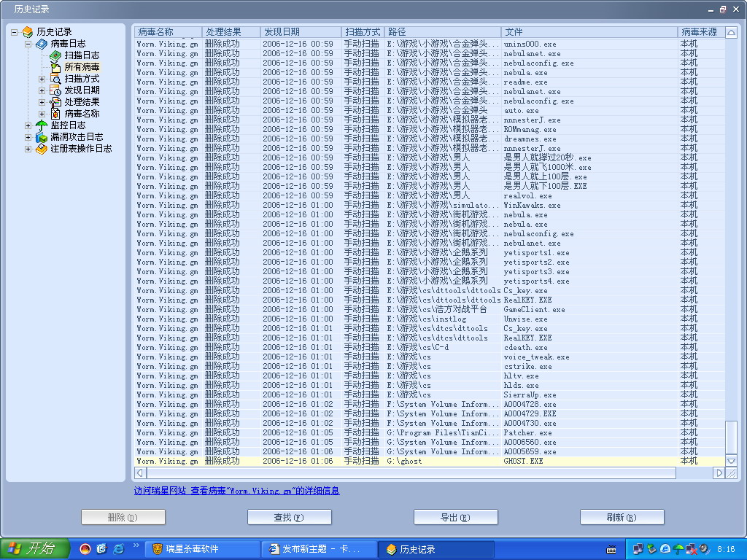Open the Worm.Viking.gm details link
The height and width of the screenshot is (560, 747).
point(265,491)
